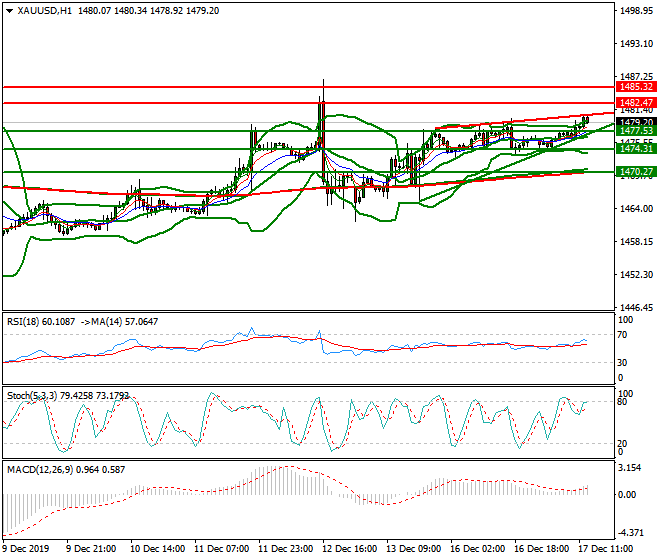Click the 9 Dec 2019 time label
The image size is (660, 560).
point(26,549)
